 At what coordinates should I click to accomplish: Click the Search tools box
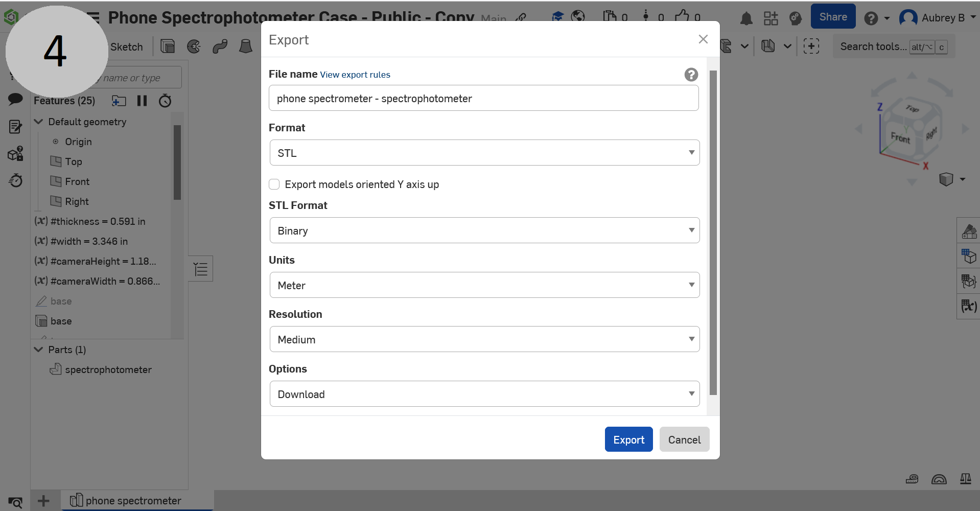894,47
